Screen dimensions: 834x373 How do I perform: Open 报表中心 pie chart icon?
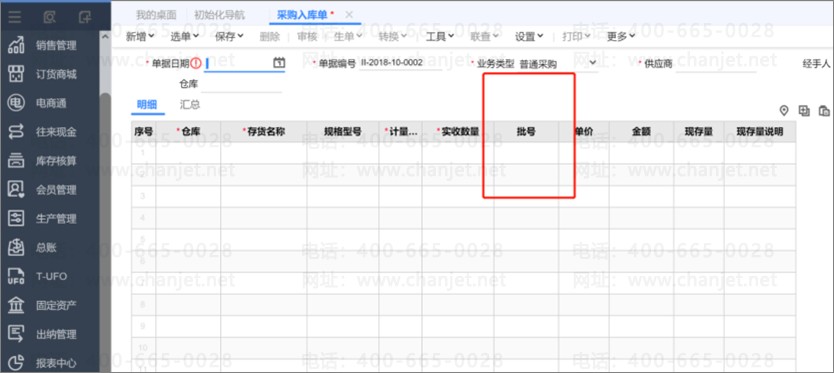click(x=16, y=363)
